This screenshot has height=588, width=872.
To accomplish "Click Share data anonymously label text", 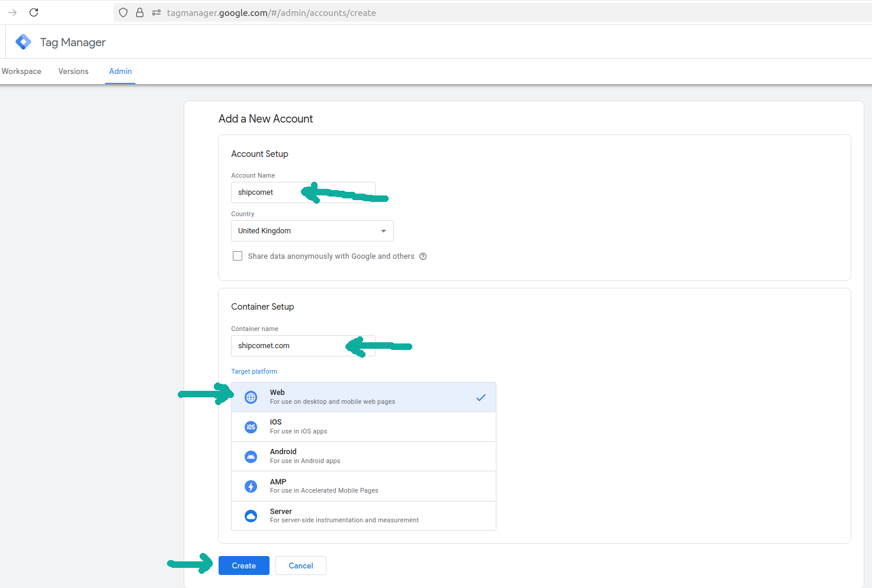I will 331,256.
